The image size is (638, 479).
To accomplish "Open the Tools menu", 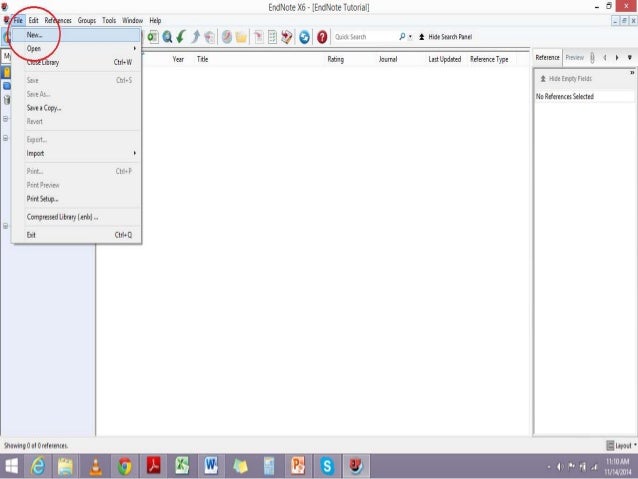I will [109, 20].
